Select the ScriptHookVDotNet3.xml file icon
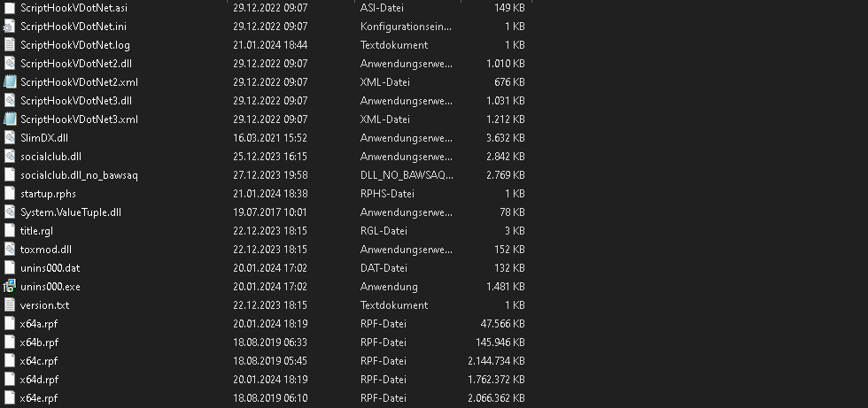 click(x=10, y=119)
